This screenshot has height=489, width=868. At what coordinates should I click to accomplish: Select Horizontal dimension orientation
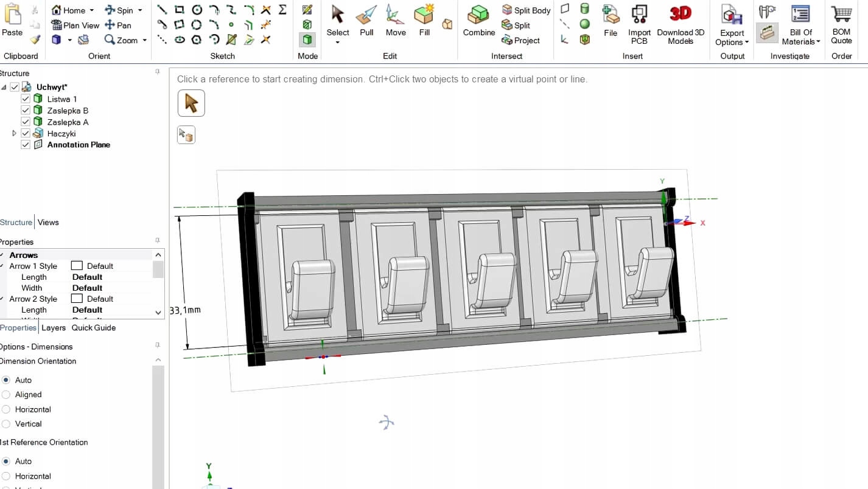tap(6, 409)
